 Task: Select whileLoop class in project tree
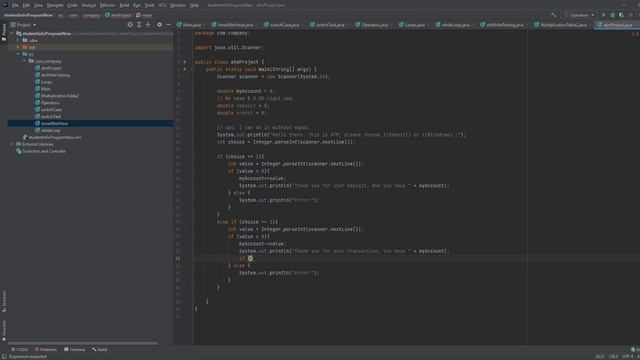[x=51, y=130]
